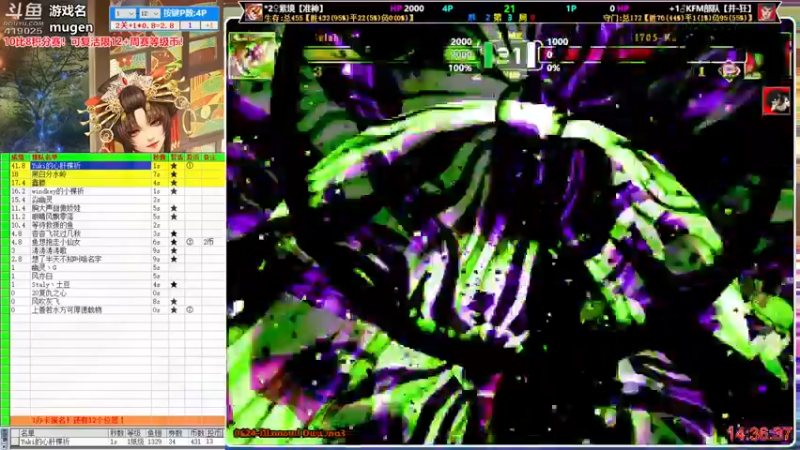Select the row 上善若水方可厚德载物

tap(118, 310)
